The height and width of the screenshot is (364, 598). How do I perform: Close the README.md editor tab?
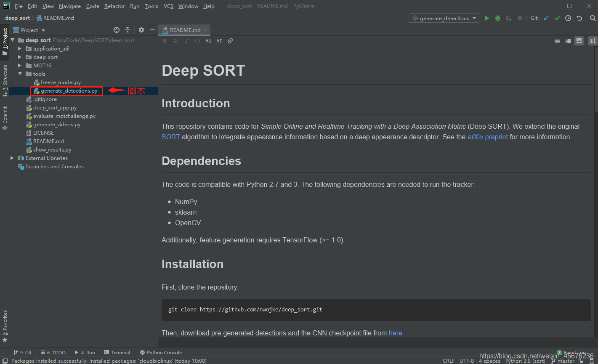pos(205,30)
